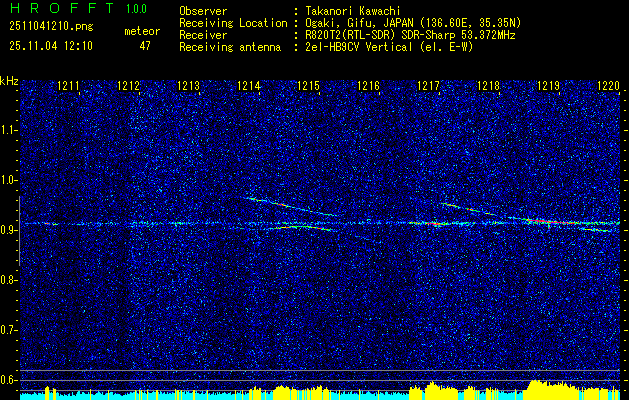This screenshot has height=400, width=629.
Task: Click the Ogaki, Gifu, JAPAN location text
Action: pyautogui.click(x=411, y=23)
